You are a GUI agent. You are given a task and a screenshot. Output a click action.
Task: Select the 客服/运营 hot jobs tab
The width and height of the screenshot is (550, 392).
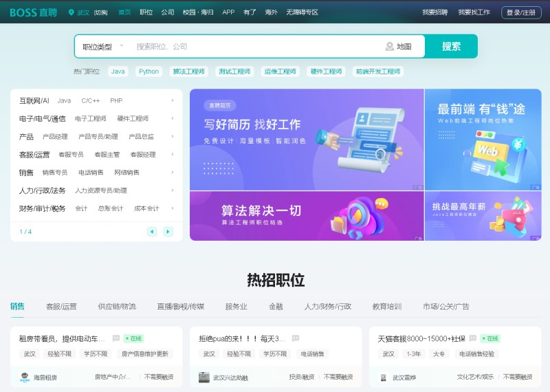point(61,306)
